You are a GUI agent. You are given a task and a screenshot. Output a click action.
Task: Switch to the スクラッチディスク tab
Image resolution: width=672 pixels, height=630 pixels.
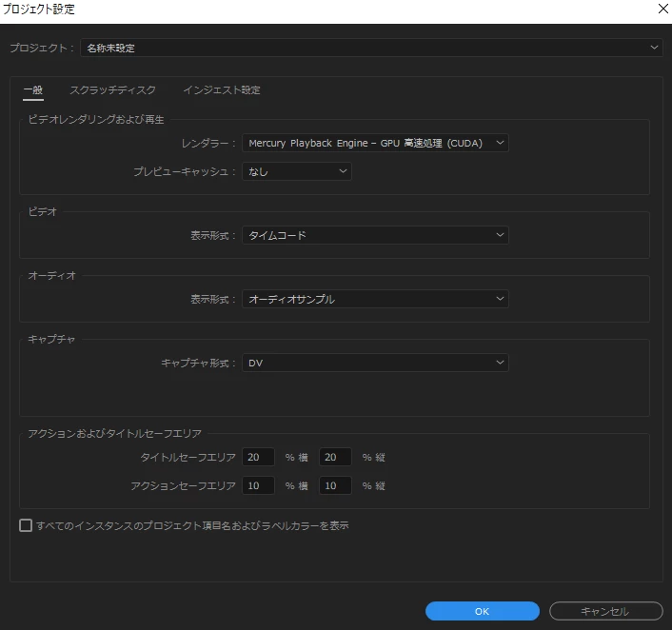click(x=112, y=90)
